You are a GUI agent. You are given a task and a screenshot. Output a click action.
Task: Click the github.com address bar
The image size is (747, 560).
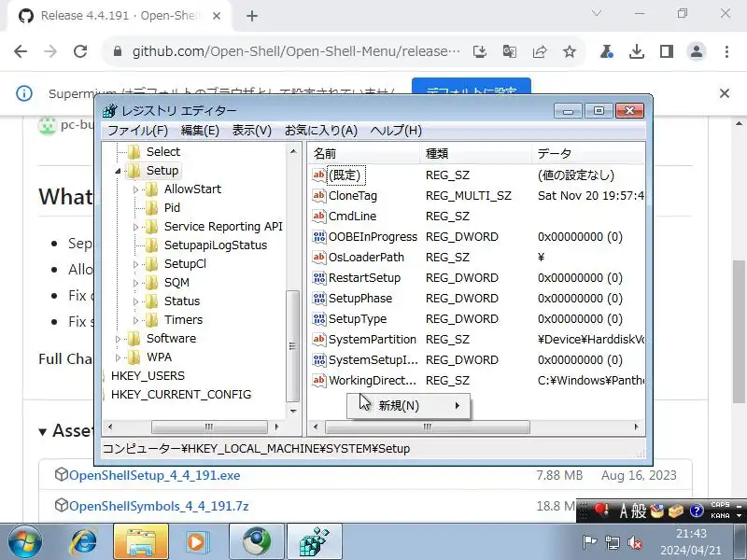pyautogui.click(x=296, y=51)
